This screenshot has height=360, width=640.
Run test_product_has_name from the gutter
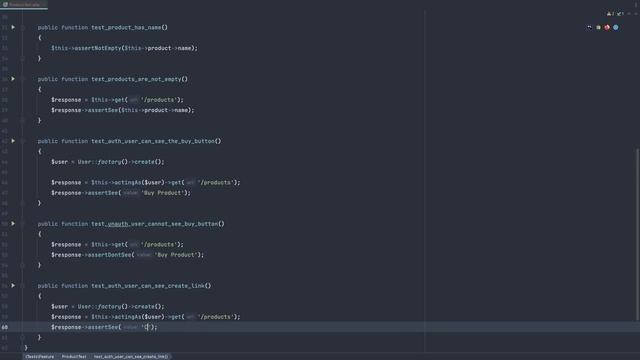(13, 27)
